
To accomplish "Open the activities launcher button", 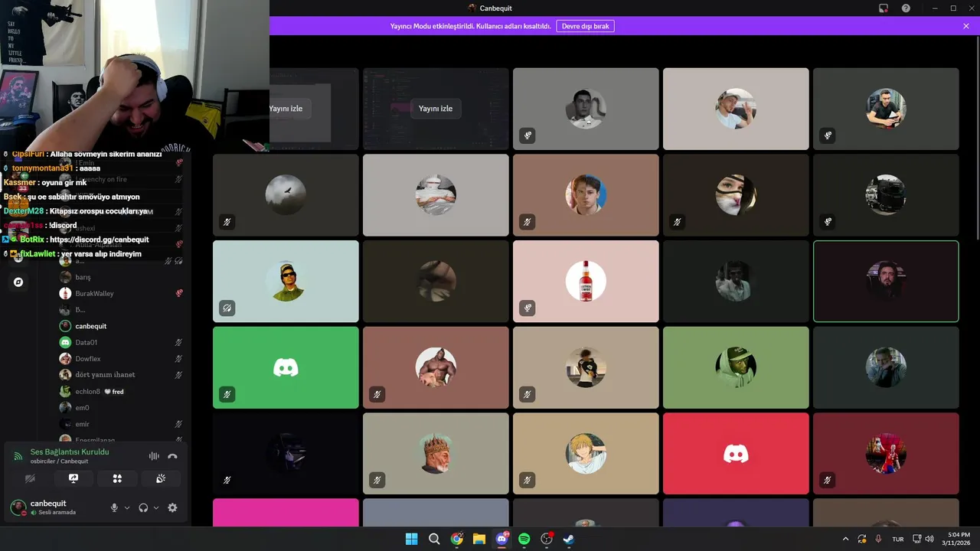I will (x=117, y=478).
